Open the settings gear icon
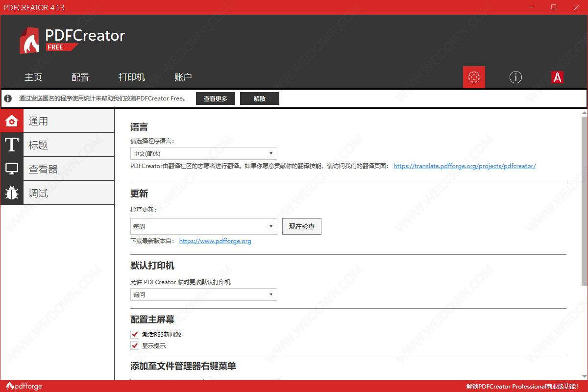The height and width of the screenshot is (392, 588). click(474, 77)
